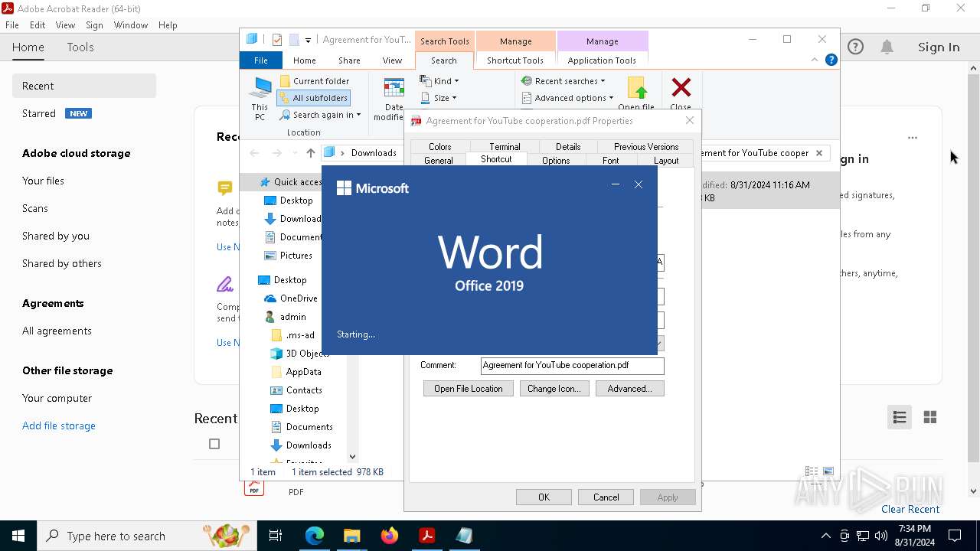Open the Kind filter dropdown
This screenshot has width=980, height=551.
click(x=439, y=81)
